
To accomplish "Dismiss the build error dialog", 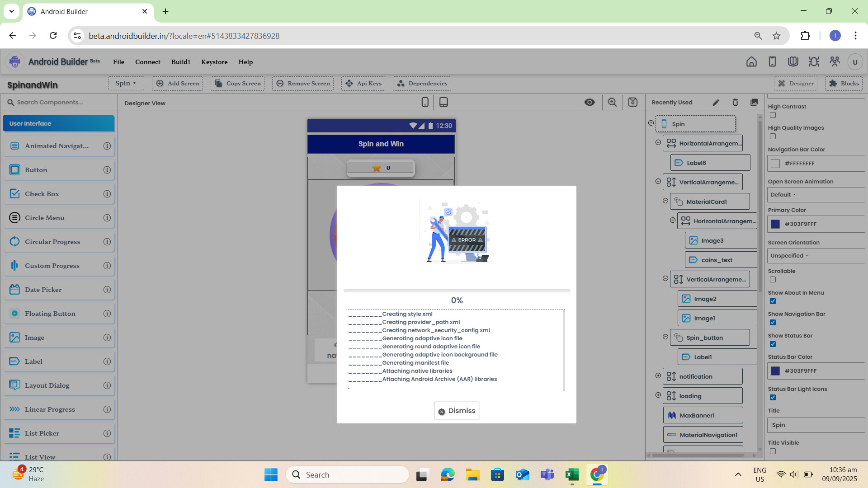I will (457, 411).
